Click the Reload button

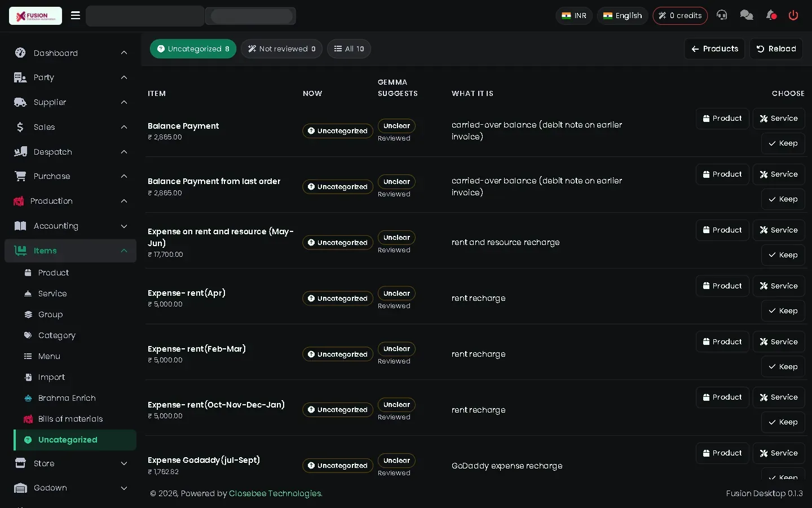coord(776,49)
